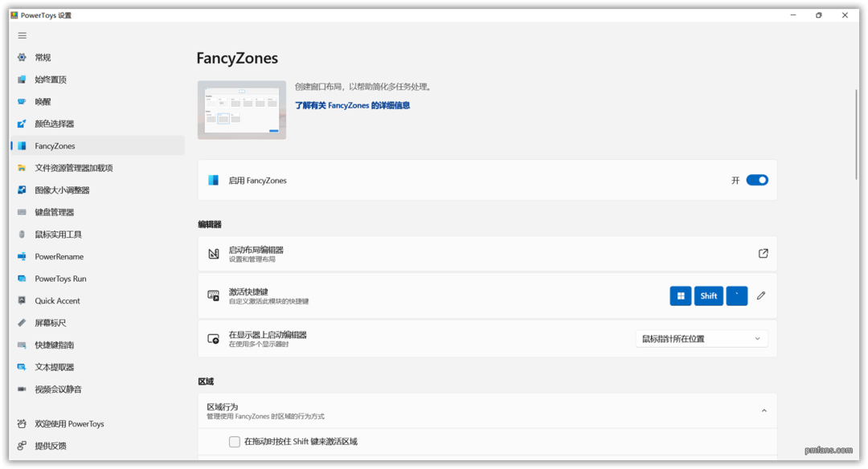Open the 图像大小调整器 page
The height and width of the screenshot is (469, 868).
pyautogui.click(x=97, y=190)
